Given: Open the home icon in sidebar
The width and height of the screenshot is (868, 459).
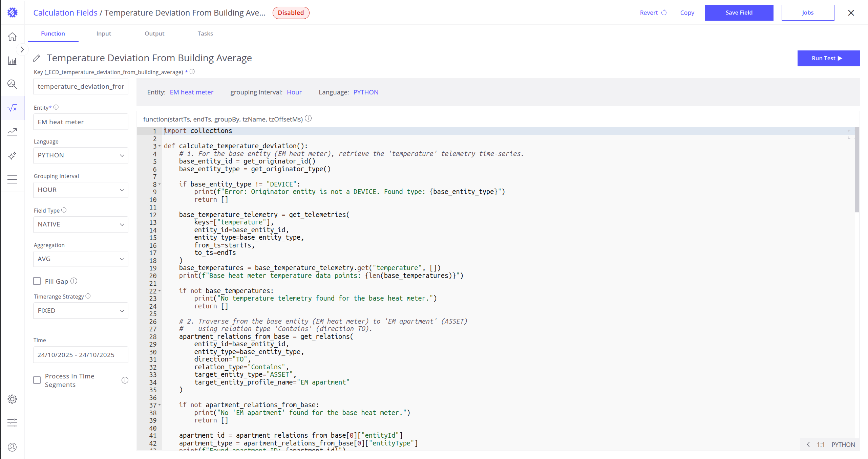Looking at the screenshot, I should pyautogui.click(x=12, y=37).
